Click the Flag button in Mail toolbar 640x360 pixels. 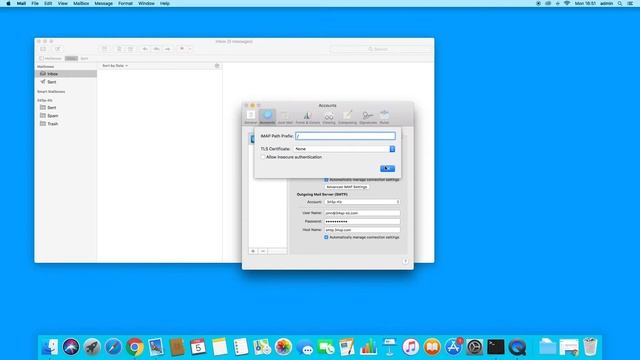coord(182,49)
